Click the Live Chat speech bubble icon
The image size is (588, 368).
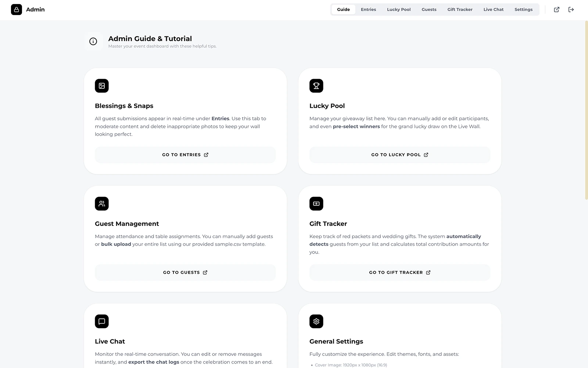click(102, 321)
